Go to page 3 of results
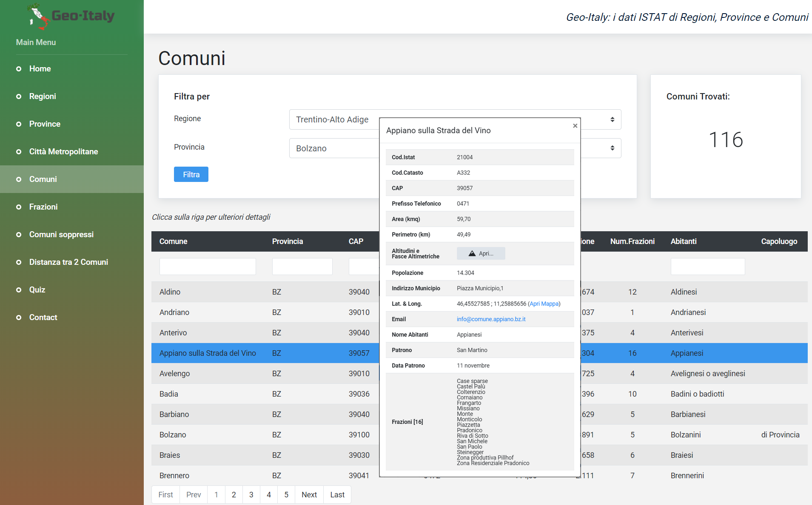This screenshot has width=812, height=505. pos(251,495)
